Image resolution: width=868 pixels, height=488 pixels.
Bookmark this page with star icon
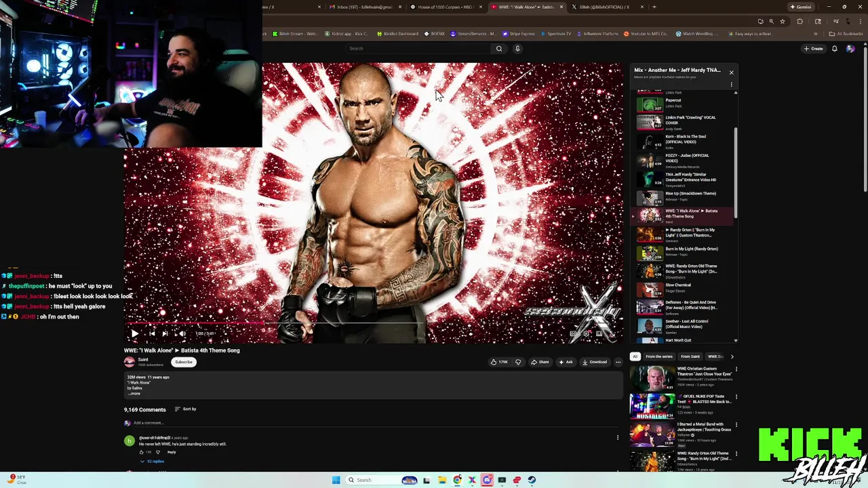[782, 21]
